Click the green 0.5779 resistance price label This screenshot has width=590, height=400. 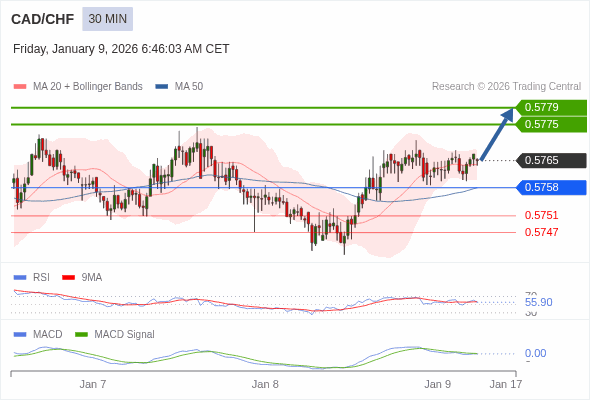[x=551, y=107]
